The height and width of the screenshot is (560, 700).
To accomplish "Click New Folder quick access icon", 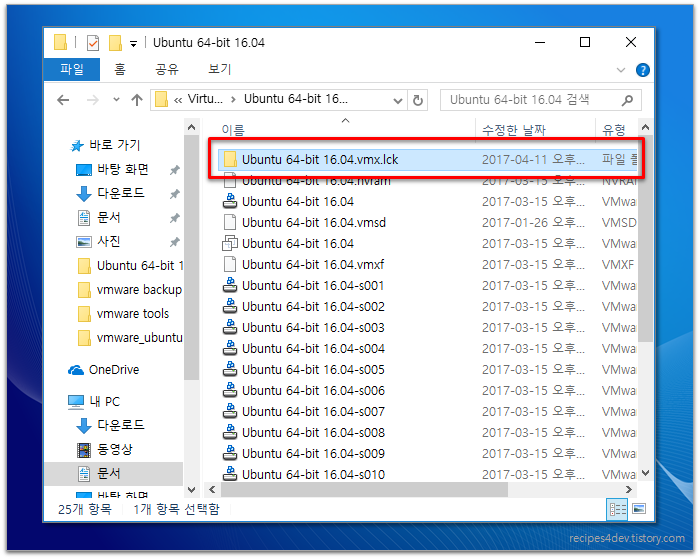I will pos(115,43).
